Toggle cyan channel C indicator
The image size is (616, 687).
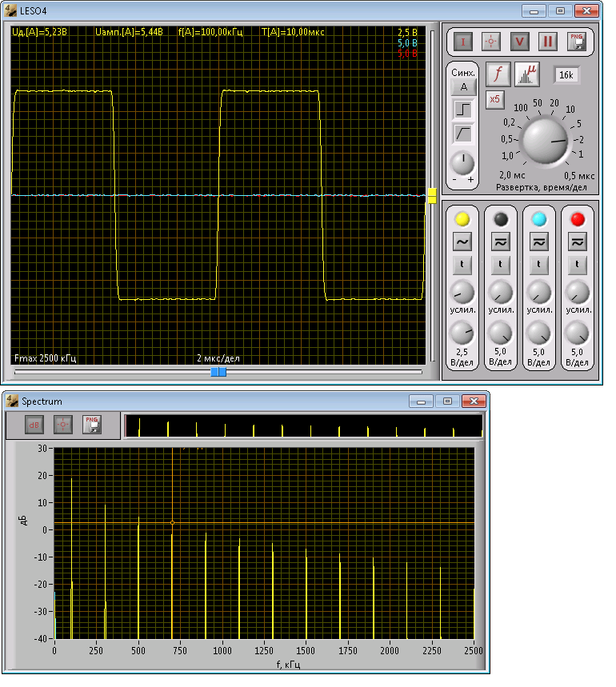539,219
